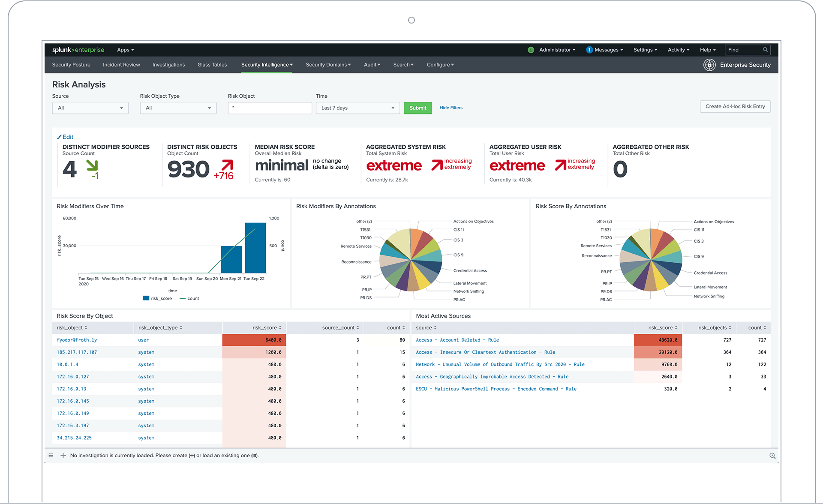Click Aggregated User Risk increasing arrow

point(561,165)
